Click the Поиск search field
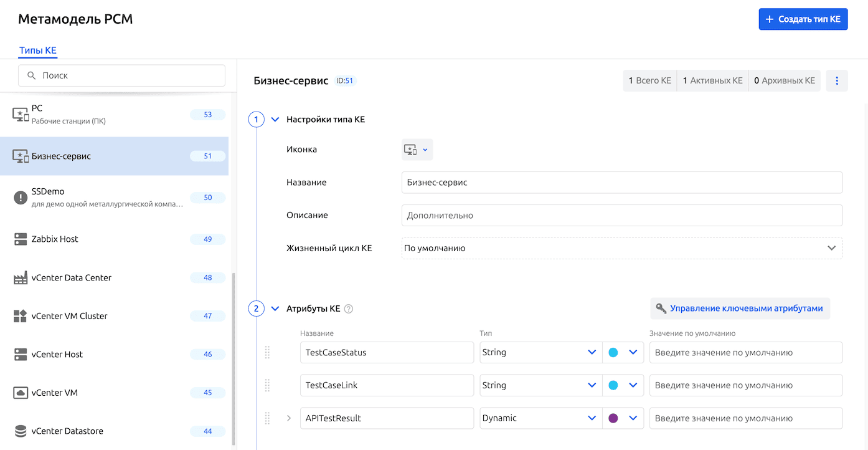This screenshot has width=868, height=450. pos(121,75)
